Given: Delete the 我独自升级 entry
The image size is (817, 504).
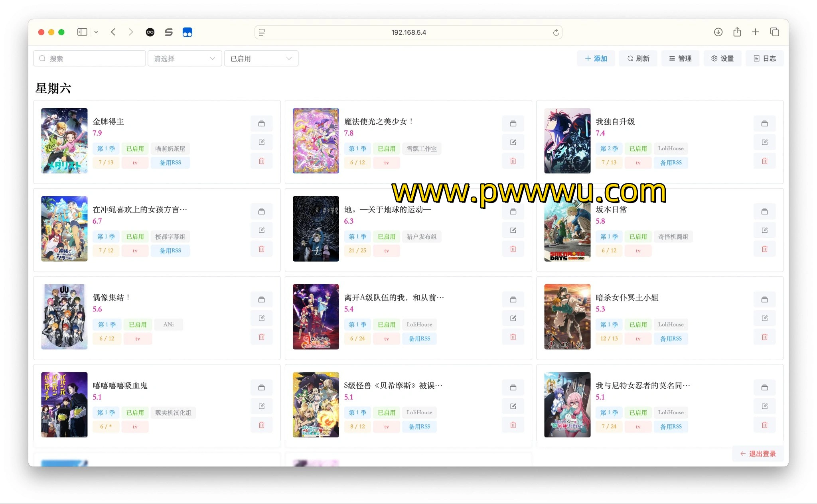Looking at the screenshot, I should (764, 161).
